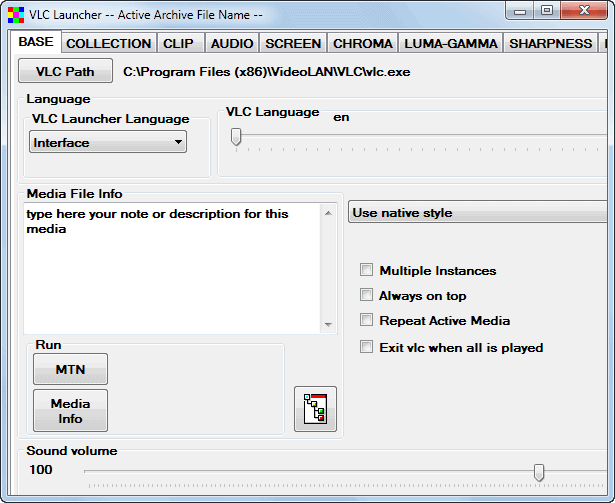Enable the Multiple Instances checkbox
The height and width of the screenshot is (503, 615).
pos(366,270)
